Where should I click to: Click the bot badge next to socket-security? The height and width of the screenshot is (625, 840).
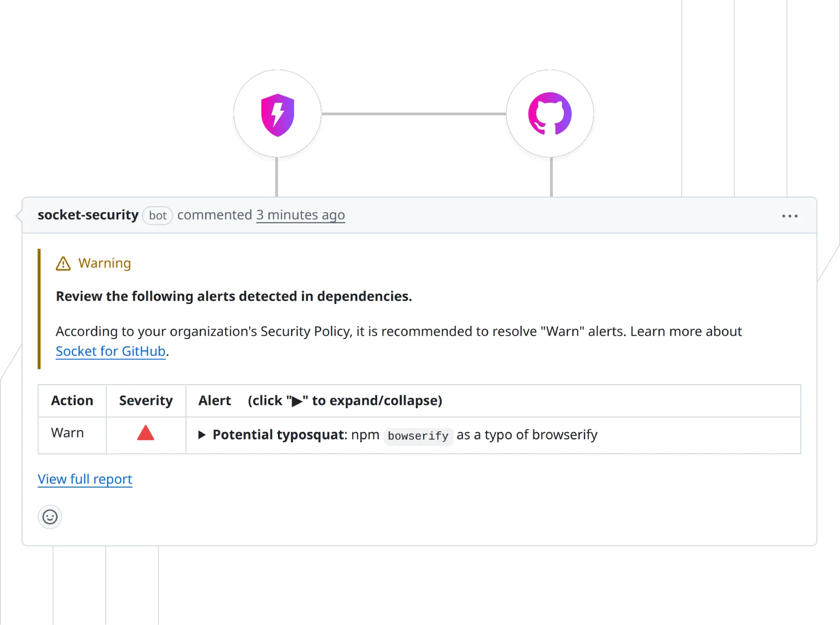[157, 215]
